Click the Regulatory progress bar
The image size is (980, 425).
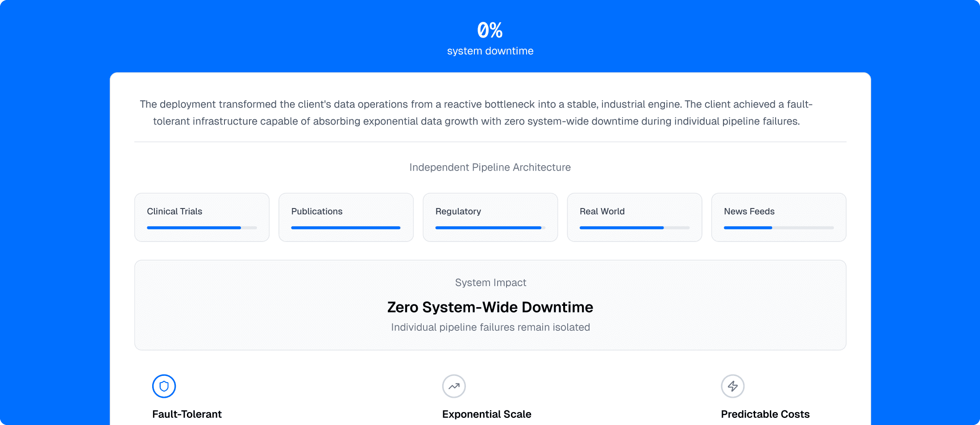tap(490, 228)
